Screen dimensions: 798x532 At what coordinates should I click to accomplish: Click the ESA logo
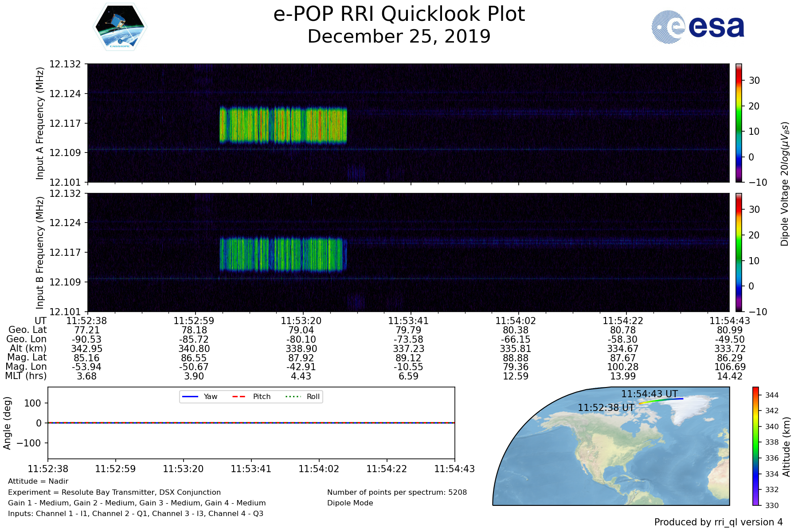click(698, 27)
